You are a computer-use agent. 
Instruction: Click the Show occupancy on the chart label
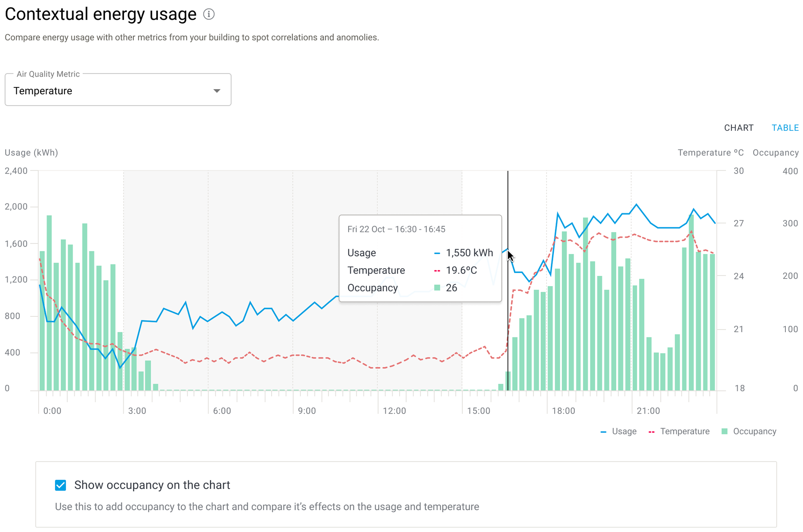pyautogui.click(x=152, y=485)
